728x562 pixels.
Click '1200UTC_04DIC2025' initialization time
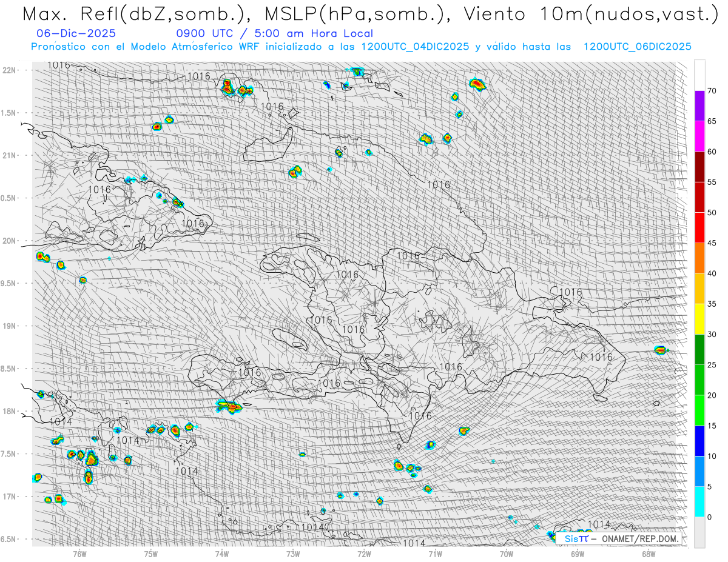(415, 47)
